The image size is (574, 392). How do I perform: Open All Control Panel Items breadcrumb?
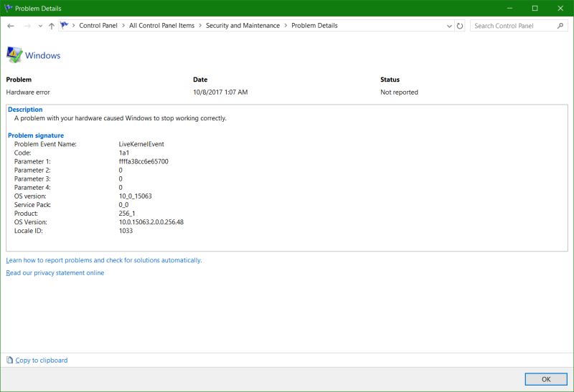click(x=162, y=26)
